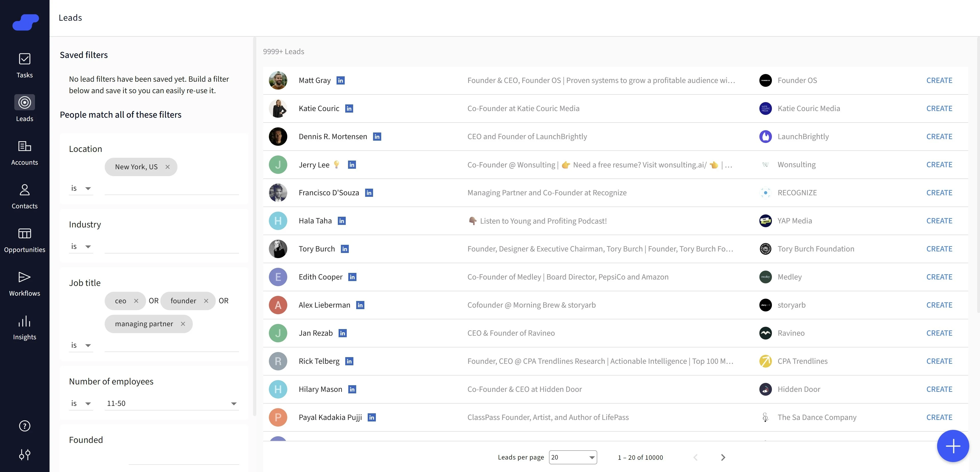Image resolution: width=980 pixels, height=472 pixels.
Task: Open Edith Cooper's LinkedIn icon
Action: click(352, 277)
